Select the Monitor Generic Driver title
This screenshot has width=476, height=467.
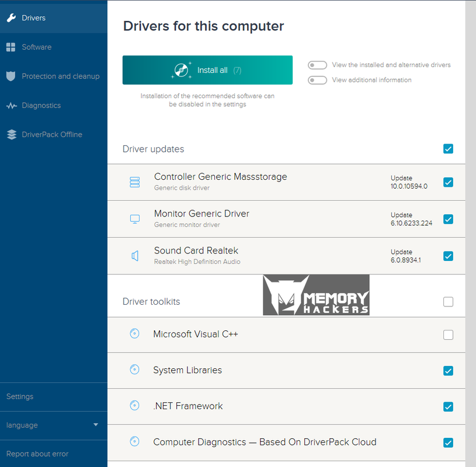tap(201, 214)
